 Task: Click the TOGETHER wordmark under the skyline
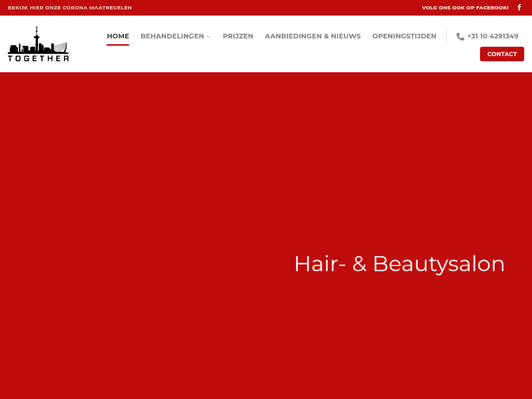[38, 59]
